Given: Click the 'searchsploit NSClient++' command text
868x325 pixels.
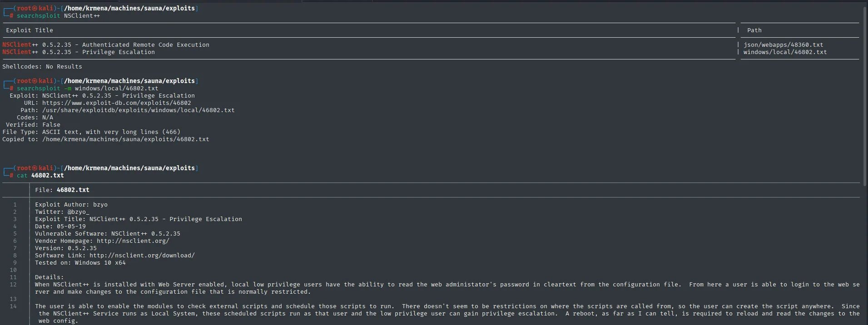Looking at the screenshot, I should (x=58, y=16).
